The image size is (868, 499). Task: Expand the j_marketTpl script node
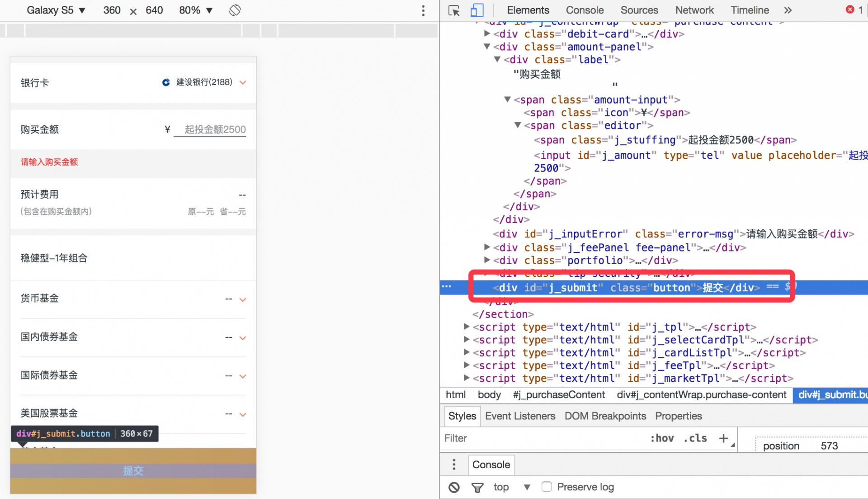tap(467, 378)
